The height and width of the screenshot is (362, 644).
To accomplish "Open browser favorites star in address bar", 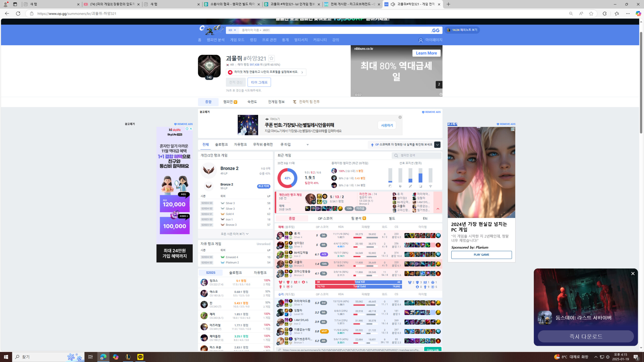I will [x=591, y=13].
